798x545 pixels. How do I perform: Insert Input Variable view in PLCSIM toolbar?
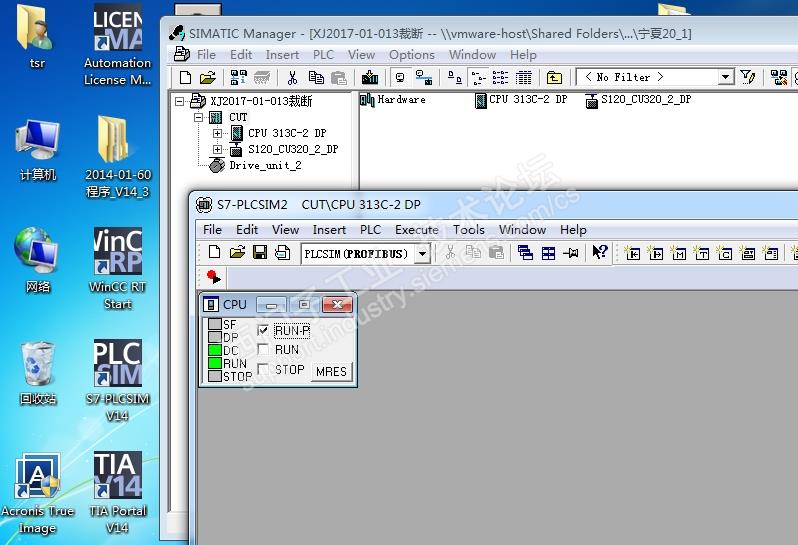pyautogui.click(x=632, y=252)
